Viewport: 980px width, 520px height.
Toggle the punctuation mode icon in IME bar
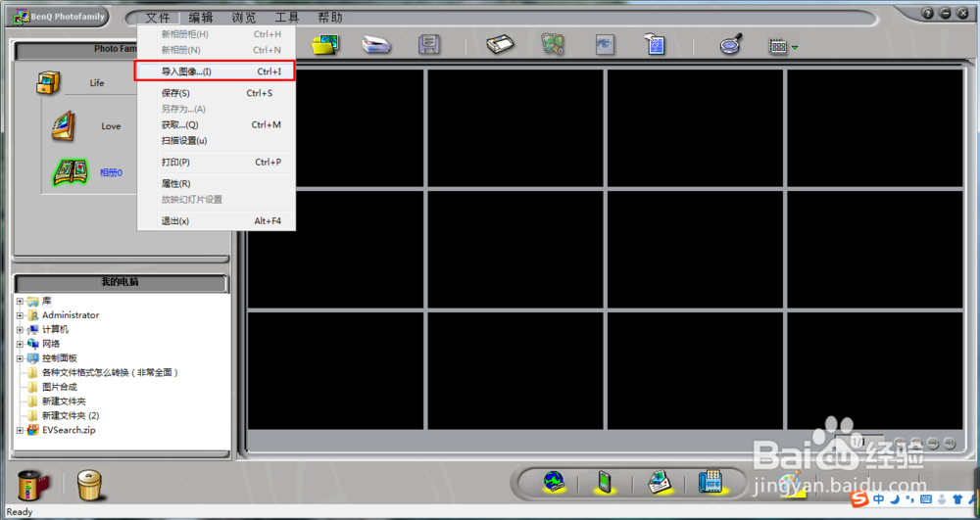click(910, 499)
